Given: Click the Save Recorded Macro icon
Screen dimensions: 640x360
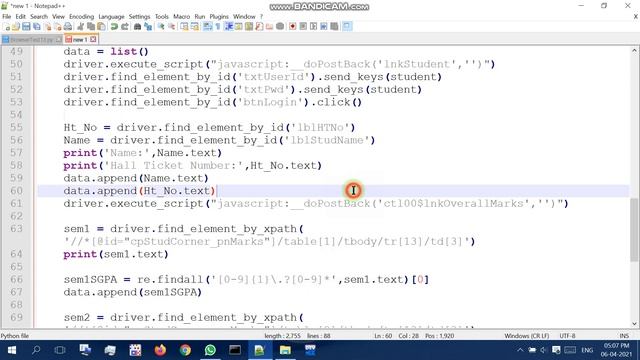Looking at the screenshot, I should coord(334,27).
